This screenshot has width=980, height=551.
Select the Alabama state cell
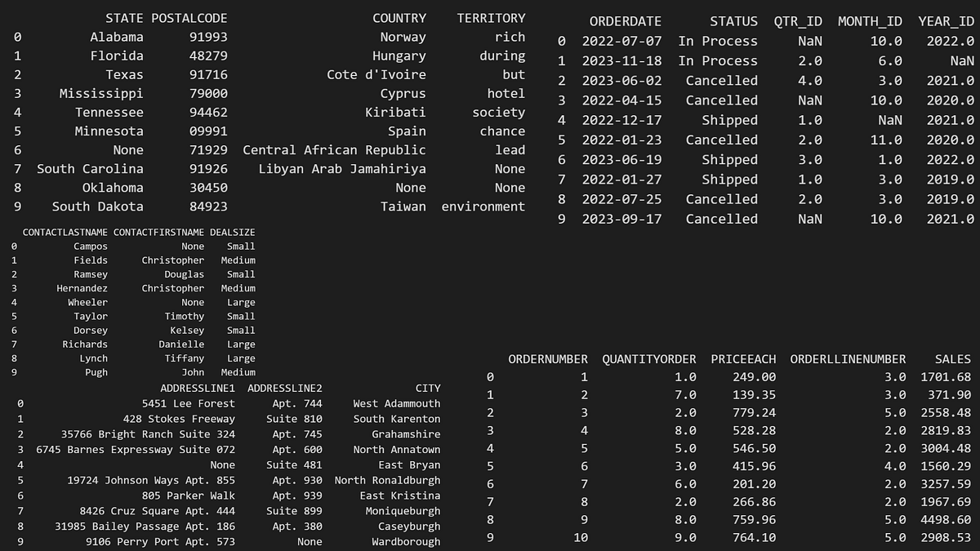(x=118, y=37)
